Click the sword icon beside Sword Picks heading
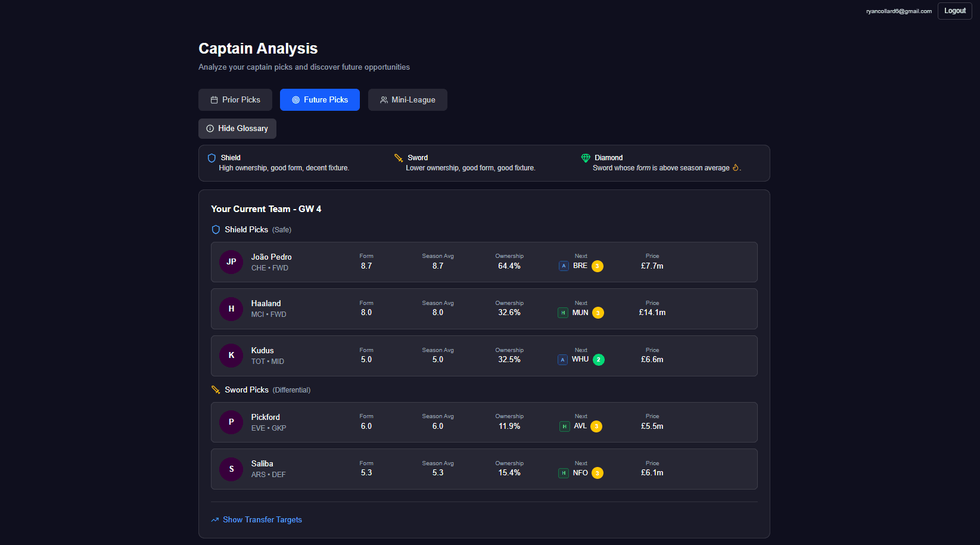 (216, 390)
